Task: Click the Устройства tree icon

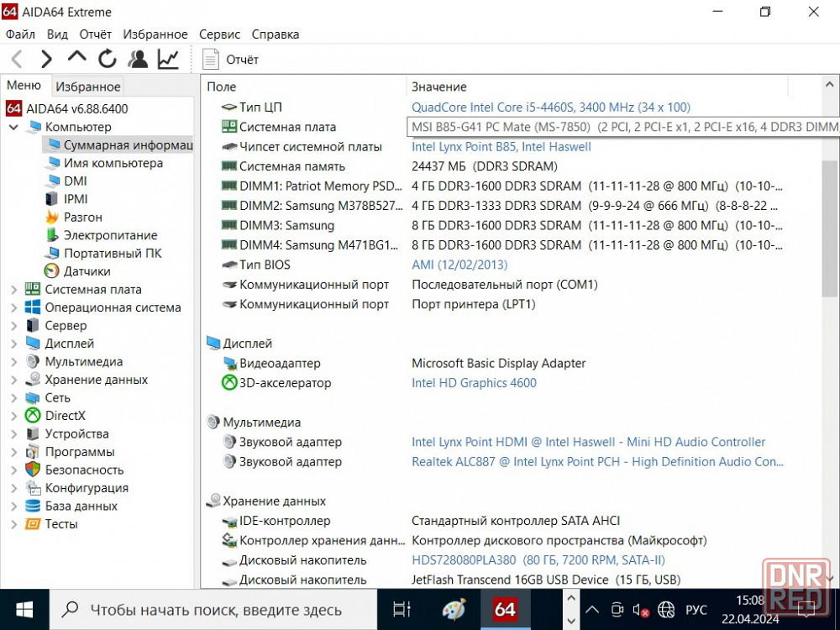Action: (x=33, y=434)
